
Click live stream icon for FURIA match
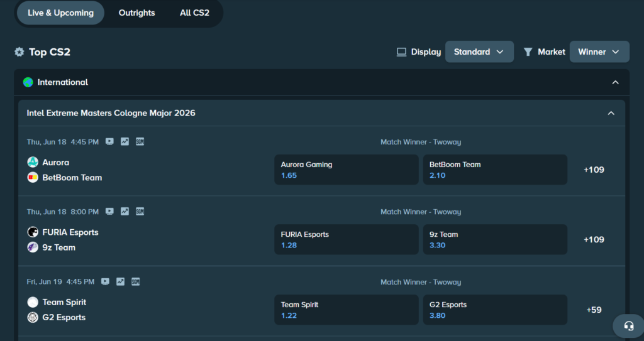point(109,212)
